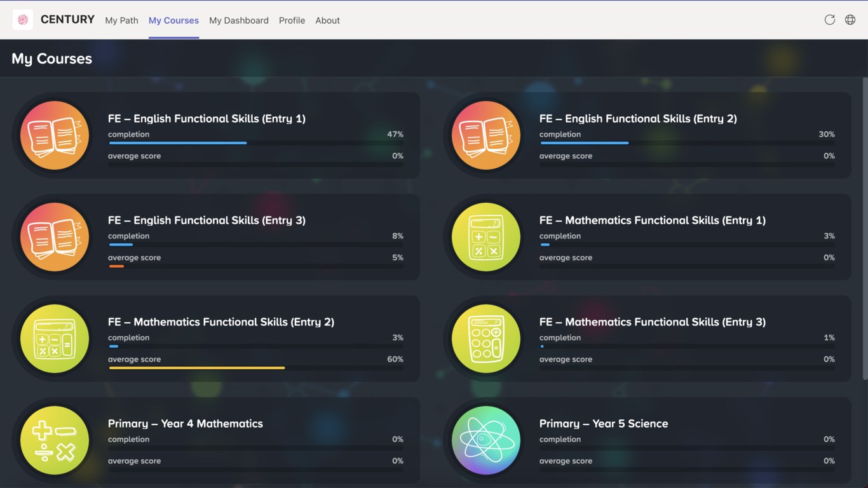The height and width of the screenshot is (488, 868).
Task: Click the 60% average score bar
Action: tap(255, 368)
